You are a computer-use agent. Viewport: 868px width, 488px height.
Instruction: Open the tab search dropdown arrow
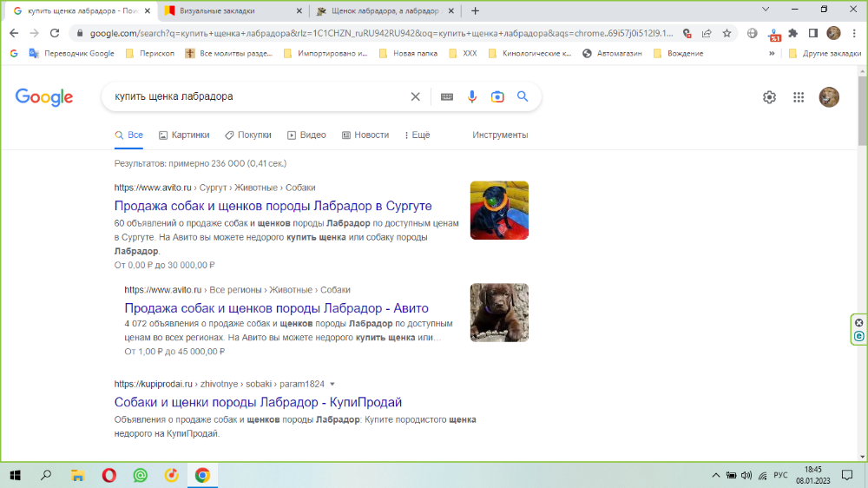coord(766,10)
